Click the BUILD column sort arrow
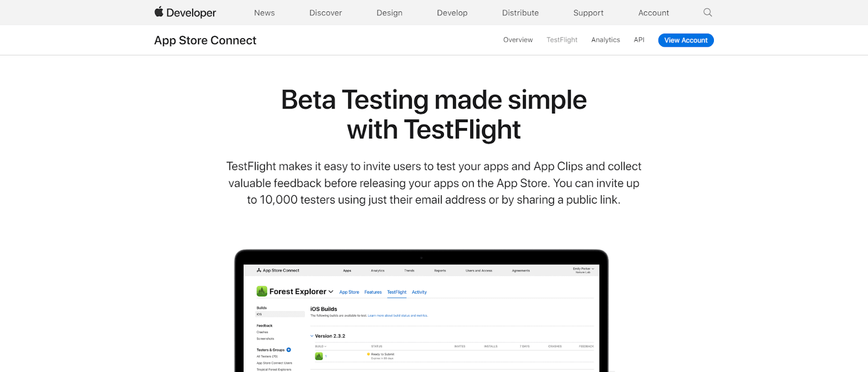The width and height of the screenshot is (868, 372). (x=325, y=346)
